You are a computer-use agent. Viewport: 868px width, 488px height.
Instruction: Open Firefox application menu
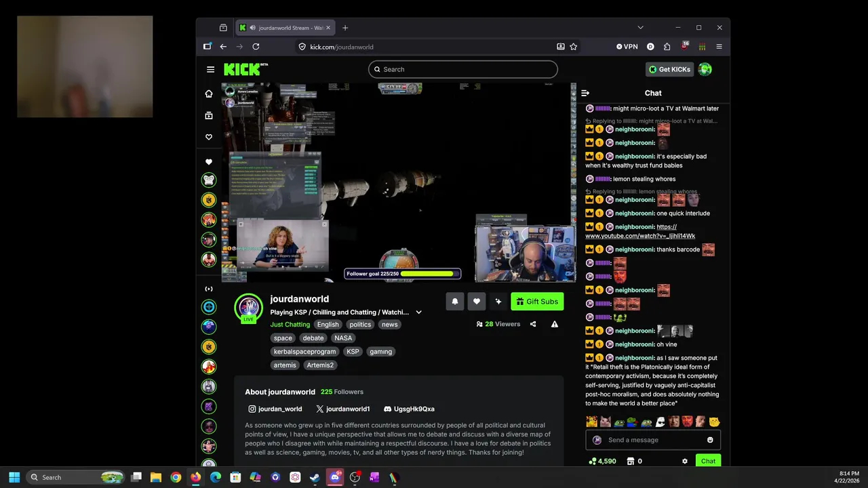click(719, 47)
